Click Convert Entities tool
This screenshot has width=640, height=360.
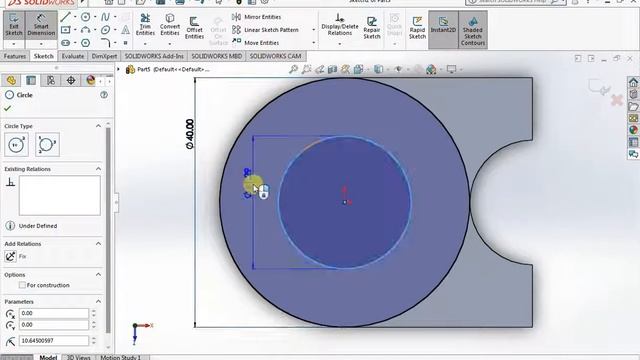click(x=170, y=24)
